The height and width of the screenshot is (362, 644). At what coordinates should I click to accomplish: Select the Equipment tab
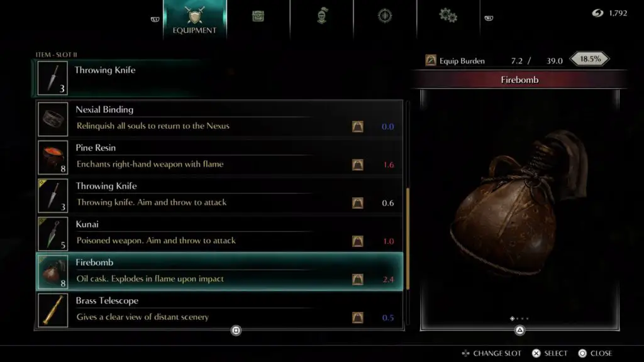click(x=195, y=19)
